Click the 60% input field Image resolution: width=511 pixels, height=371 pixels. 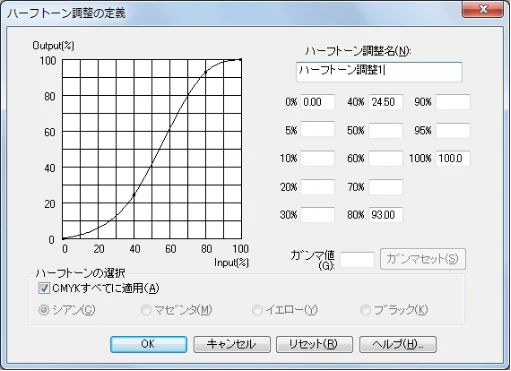[x=386, y=158]
